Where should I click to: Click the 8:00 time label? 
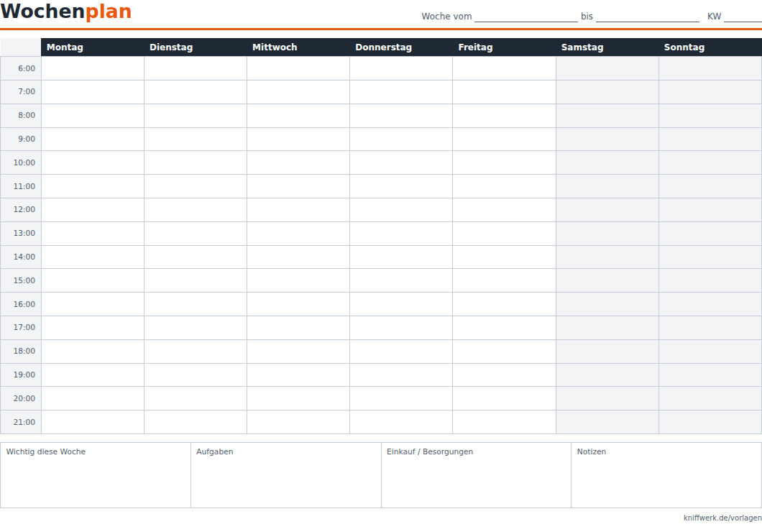(x=27, y=115)
